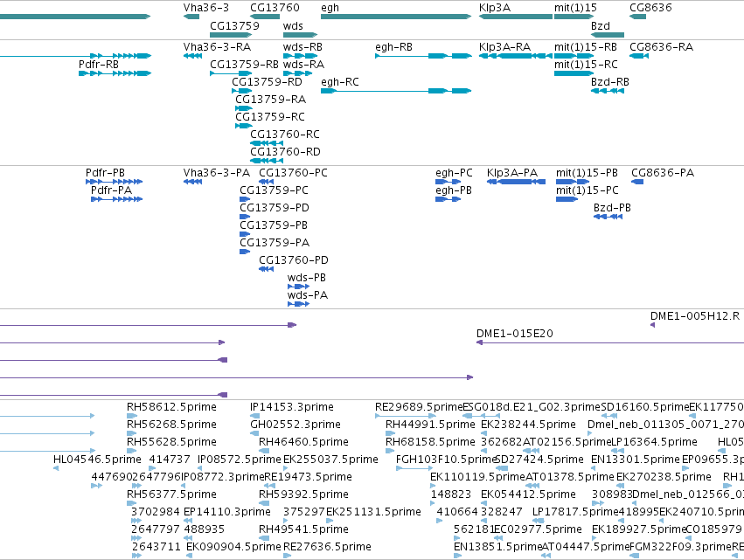
Task: Select the mit(1)15-RB transcript label
Action: click(586, 47)
